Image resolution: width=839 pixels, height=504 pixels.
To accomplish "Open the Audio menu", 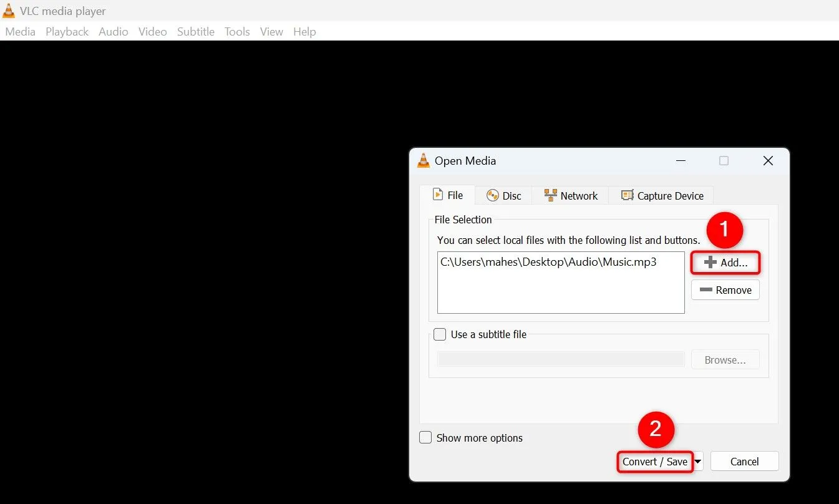I will (113, 32).
